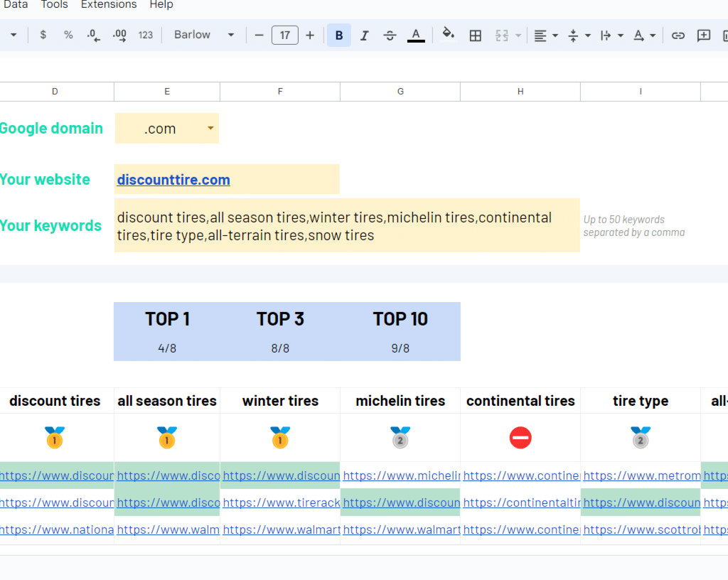
Task: Open the fill color paint bucket
Action: tap(448, 35)
